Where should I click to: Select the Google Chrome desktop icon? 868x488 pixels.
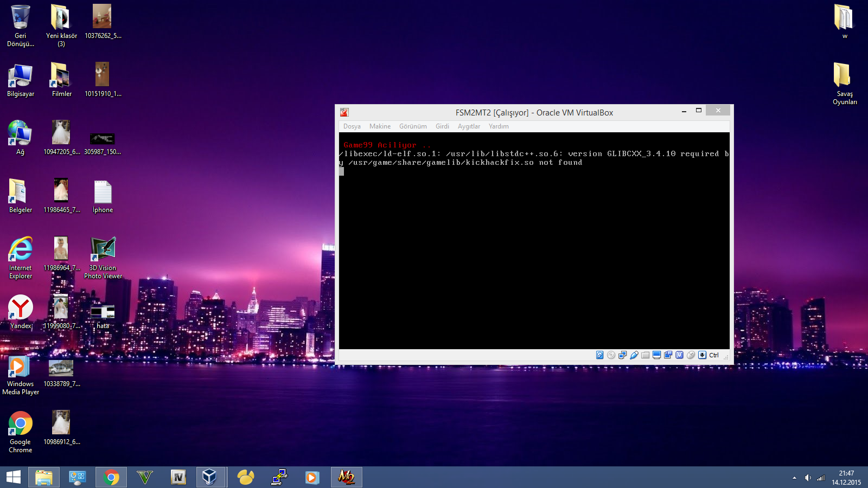pyautogui.click(x=21, y=432)
